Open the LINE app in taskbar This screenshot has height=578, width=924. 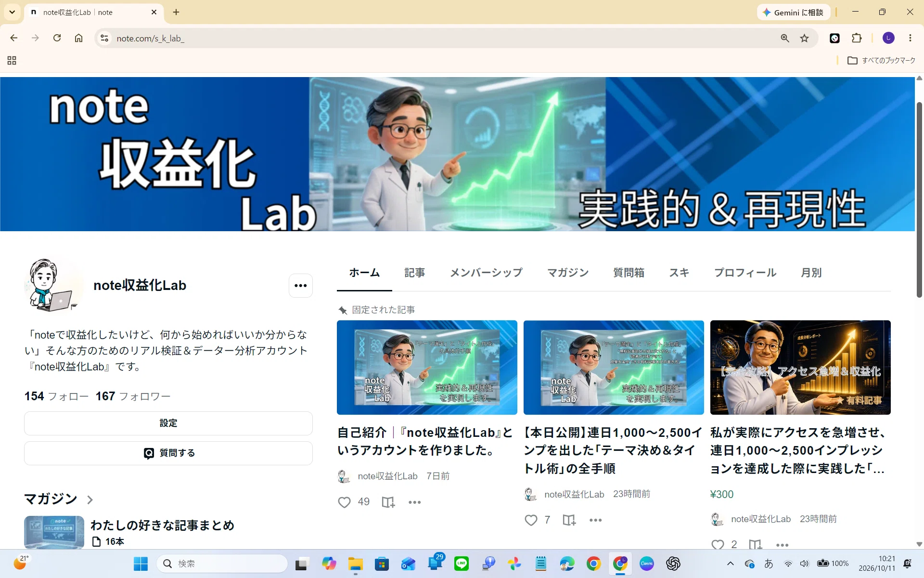coord(462,564)
